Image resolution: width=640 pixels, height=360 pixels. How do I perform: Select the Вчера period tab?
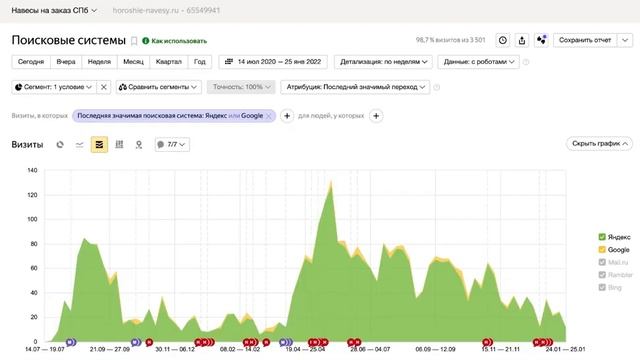66,62
